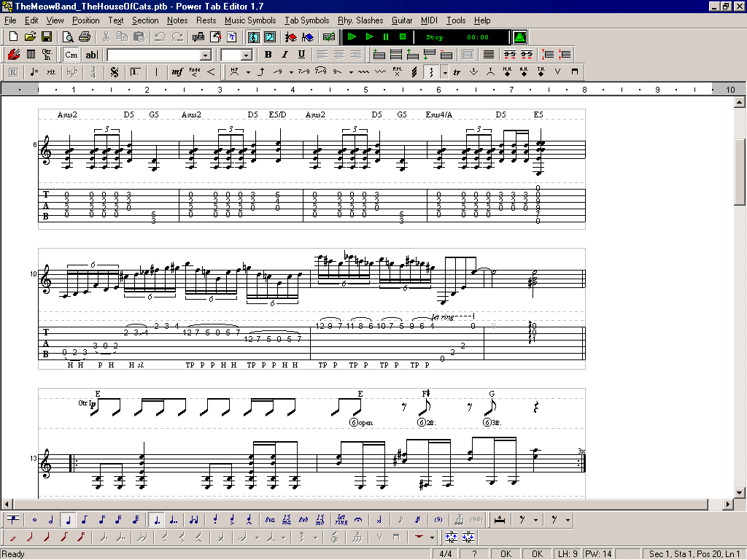Screen dimensions: 747x560
Task: Click the Stop playback button
Action: pos(403,36)
